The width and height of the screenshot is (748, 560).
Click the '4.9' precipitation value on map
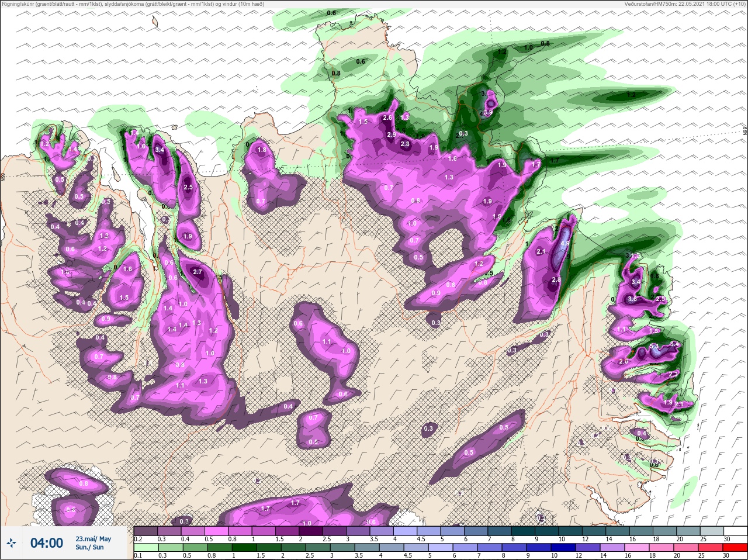tap(565, 244)
